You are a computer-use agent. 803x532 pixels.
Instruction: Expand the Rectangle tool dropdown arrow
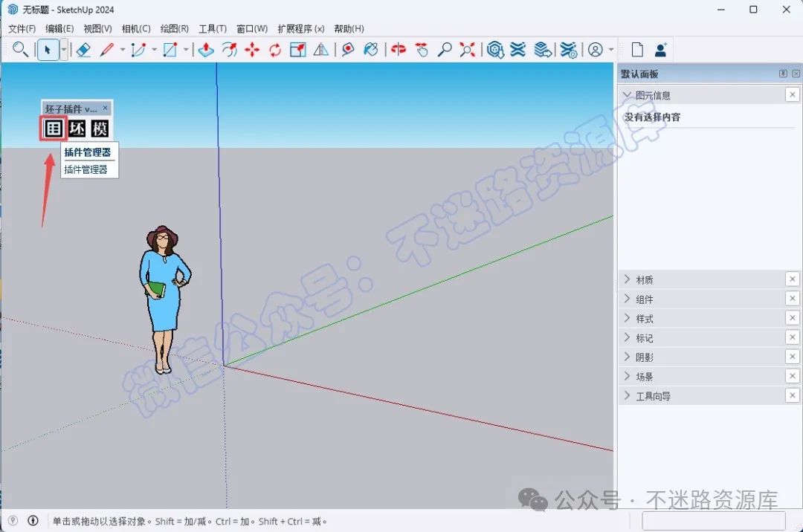186,50
